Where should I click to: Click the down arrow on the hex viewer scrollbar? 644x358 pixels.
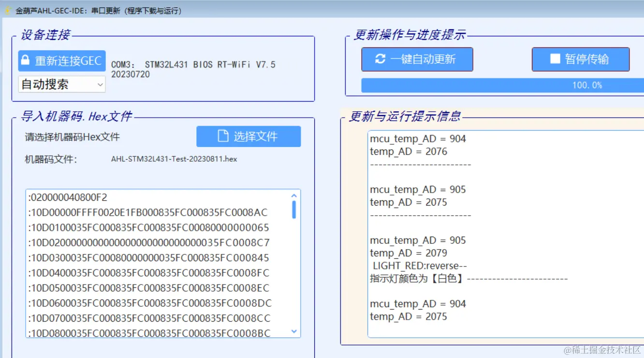pyautogui.click(x=294, y=332)
